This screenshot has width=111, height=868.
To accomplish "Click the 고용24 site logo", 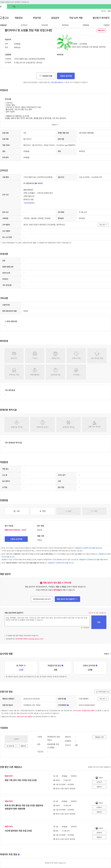I will point(4,18).
